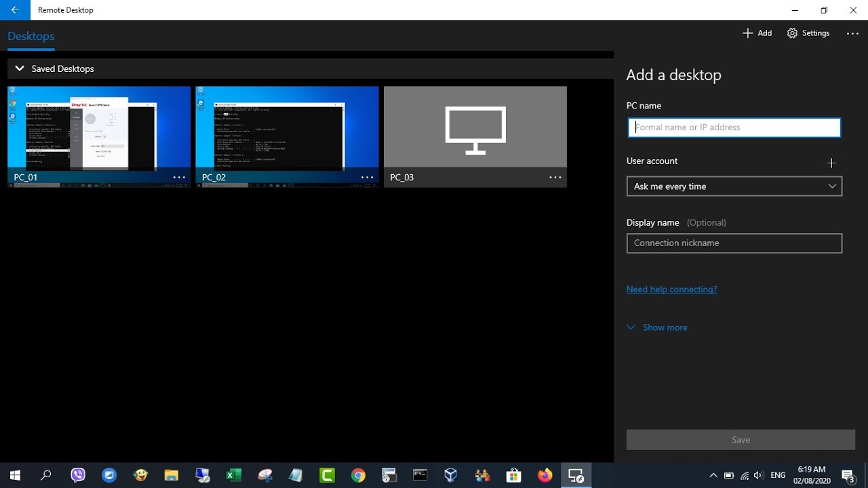Click the Remote Desktop taskbar icon
868x488 pixels.
(576, 475)
